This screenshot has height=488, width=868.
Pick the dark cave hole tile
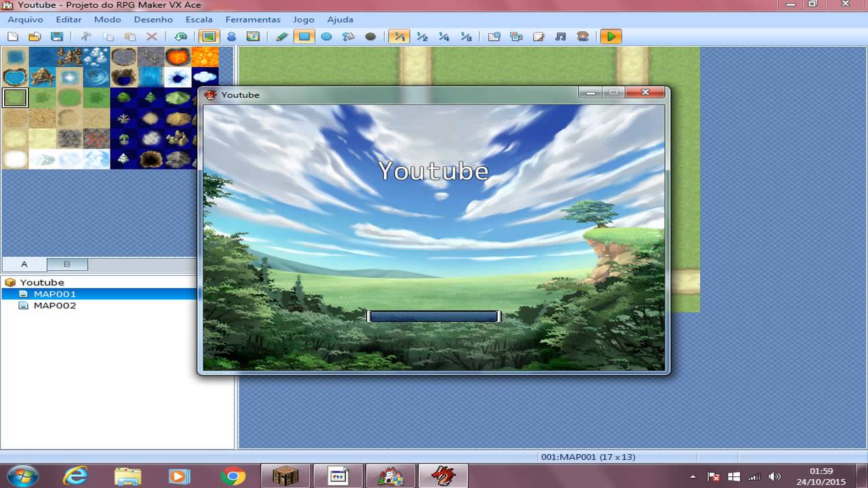(151, 159)
